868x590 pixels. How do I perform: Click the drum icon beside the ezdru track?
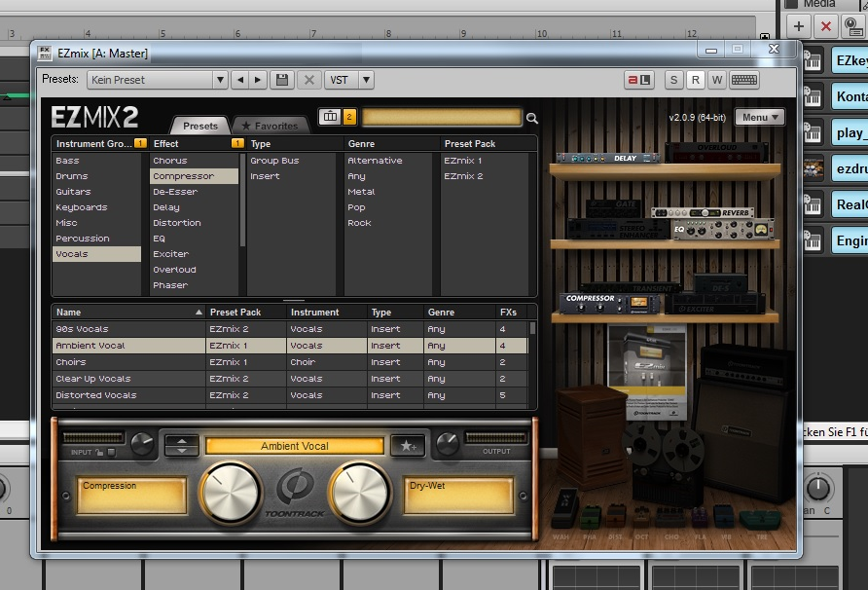813,168
